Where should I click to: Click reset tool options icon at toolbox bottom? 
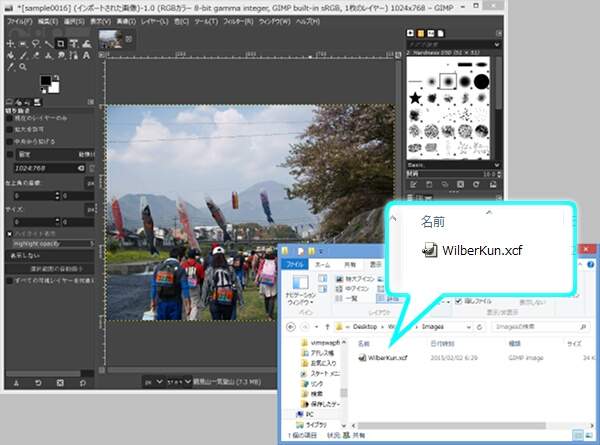coord(83,383)
